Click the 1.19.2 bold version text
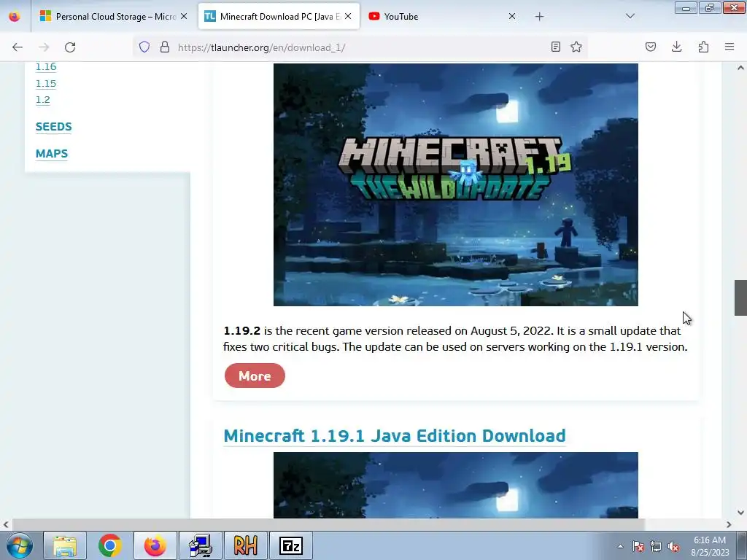The image size is (747, 560). pos(241,330)
